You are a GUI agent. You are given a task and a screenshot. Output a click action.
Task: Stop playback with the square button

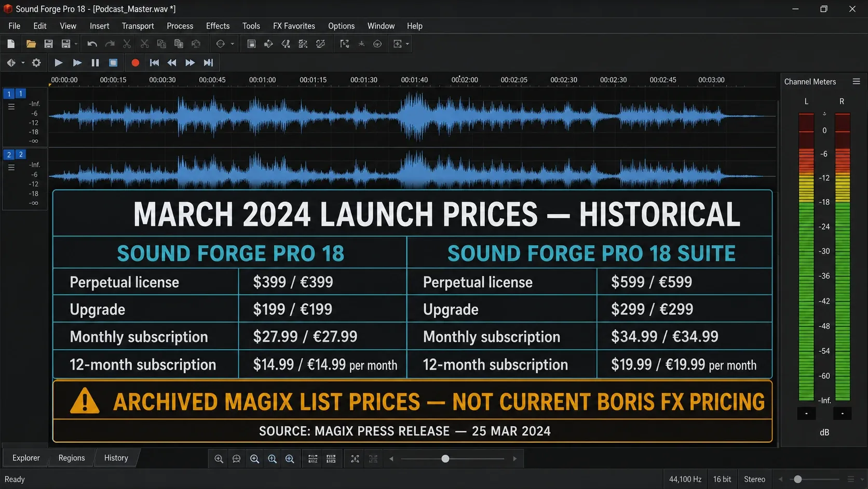coord(113,63)
